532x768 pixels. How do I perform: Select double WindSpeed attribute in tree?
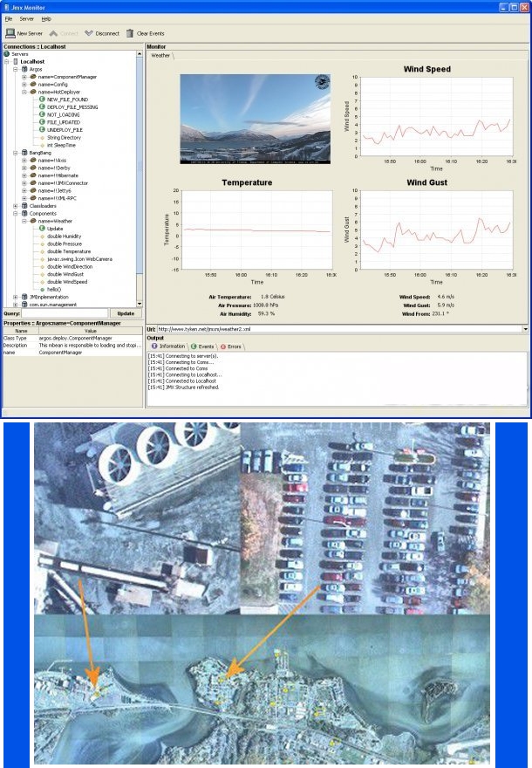69,281
